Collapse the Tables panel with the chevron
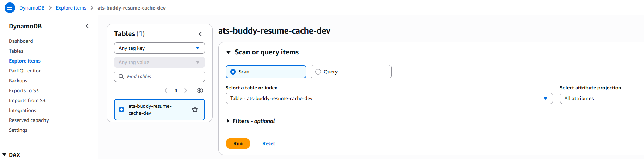 click(200, 34)
